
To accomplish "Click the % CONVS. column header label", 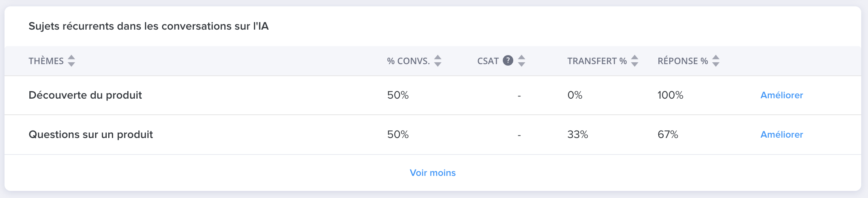I will (408, 61).
